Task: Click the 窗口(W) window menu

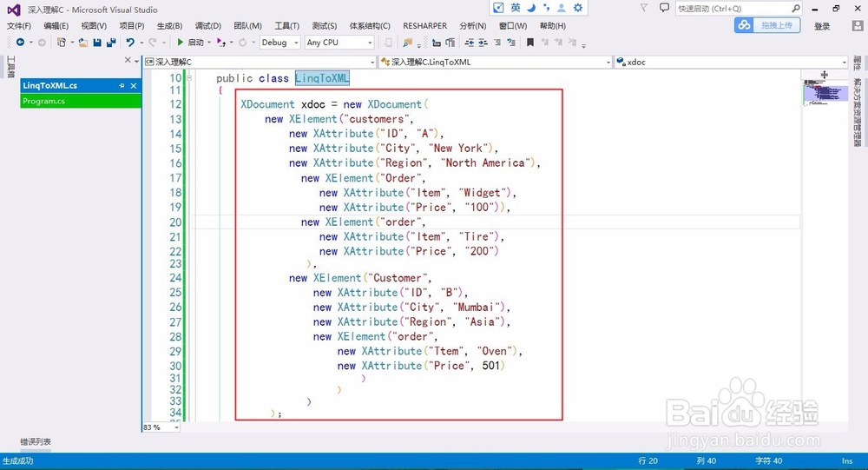Action: pyautogui.click(x=513, y=25)
